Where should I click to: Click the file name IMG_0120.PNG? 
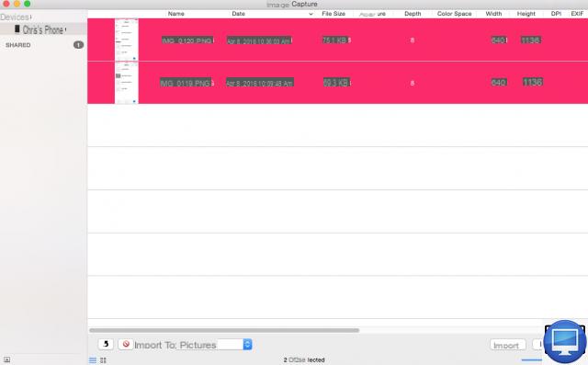[x=187, y=40]
